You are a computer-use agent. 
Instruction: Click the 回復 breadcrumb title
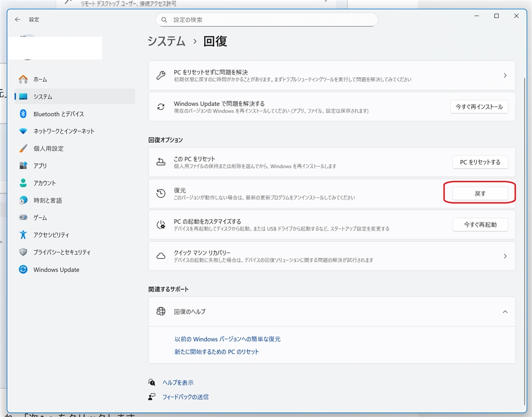pos(215,42)
